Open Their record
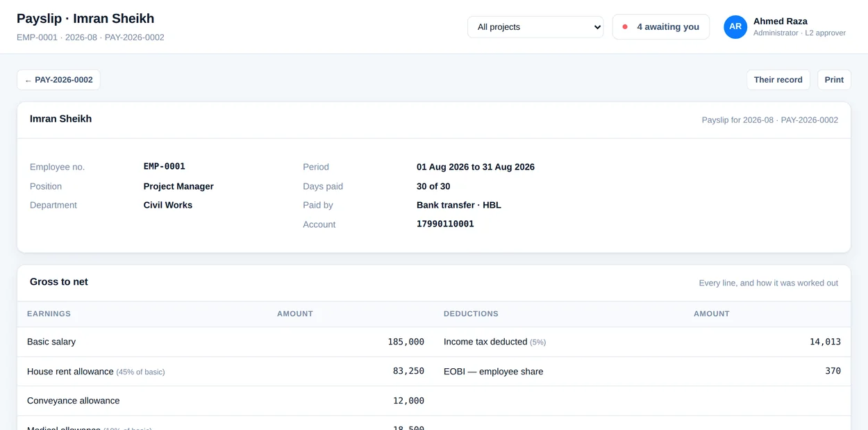Screen dimensions: 868x430 pyautogui.click(x=778, y=80)
